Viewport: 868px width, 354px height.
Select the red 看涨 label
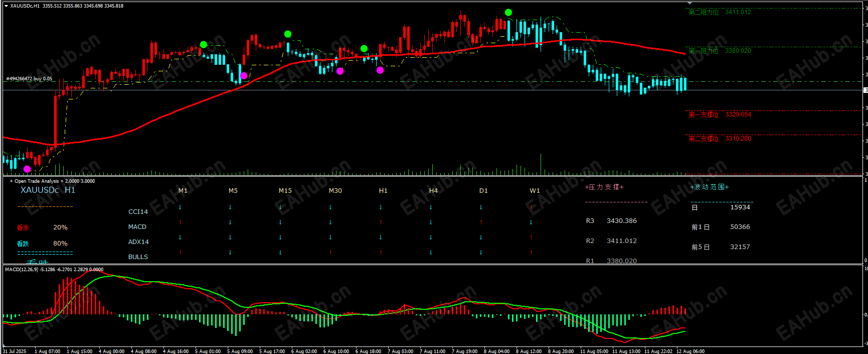[x=23, y=227]
